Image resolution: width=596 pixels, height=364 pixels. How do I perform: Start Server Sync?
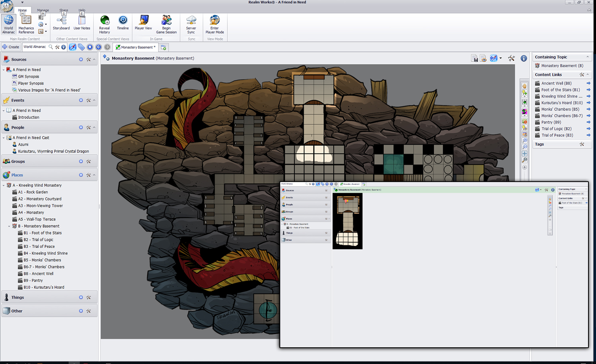191,25
